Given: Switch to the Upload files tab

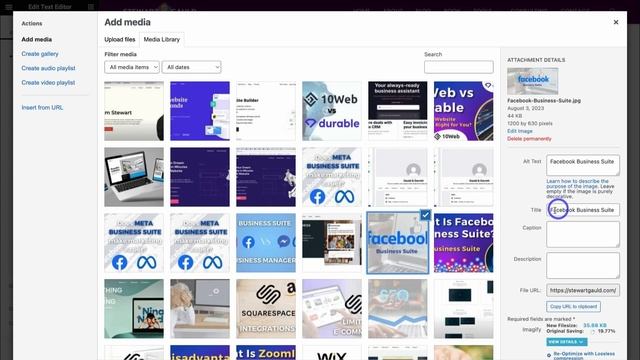Looking at the screenshot, I should [120, 40].
